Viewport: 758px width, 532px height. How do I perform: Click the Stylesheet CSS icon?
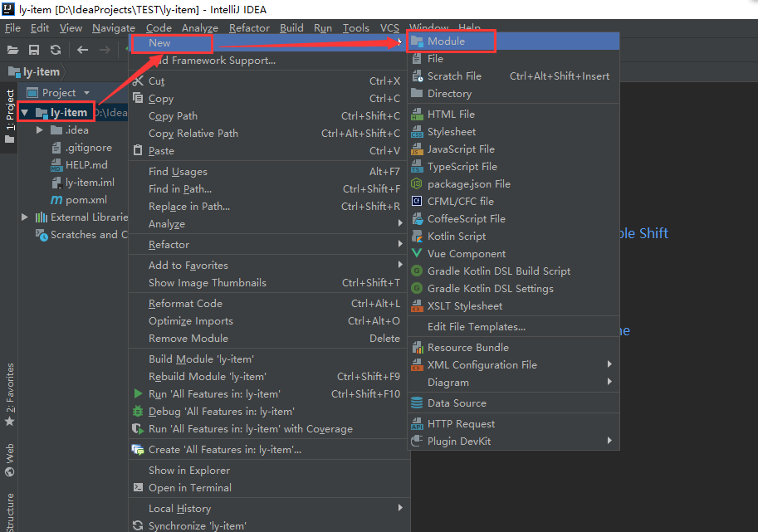(x=417, y=132)
